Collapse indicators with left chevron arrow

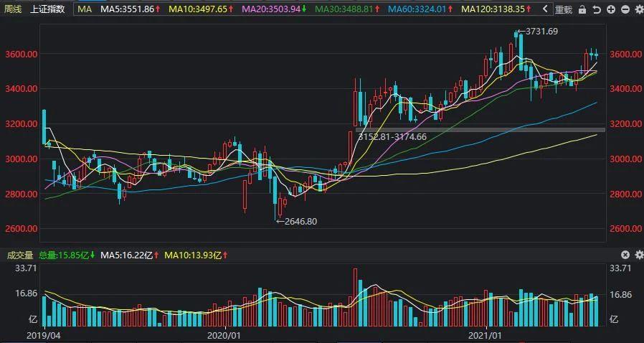point(546,9)
